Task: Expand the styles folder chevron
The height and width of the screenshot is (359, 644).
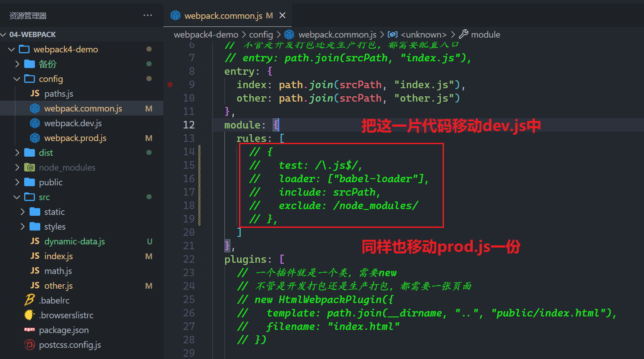Action: coord(22,227)
